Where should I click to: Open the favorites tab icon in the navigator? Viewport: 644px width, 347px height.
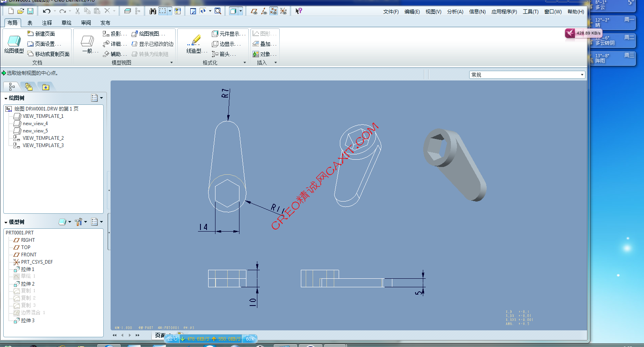46,87
